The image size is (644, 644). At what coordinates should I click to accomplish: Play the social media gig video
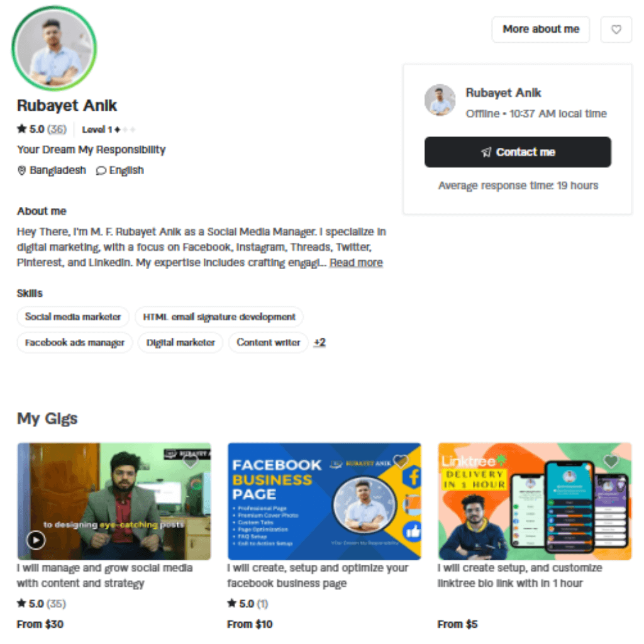click(x=36, y=540)
